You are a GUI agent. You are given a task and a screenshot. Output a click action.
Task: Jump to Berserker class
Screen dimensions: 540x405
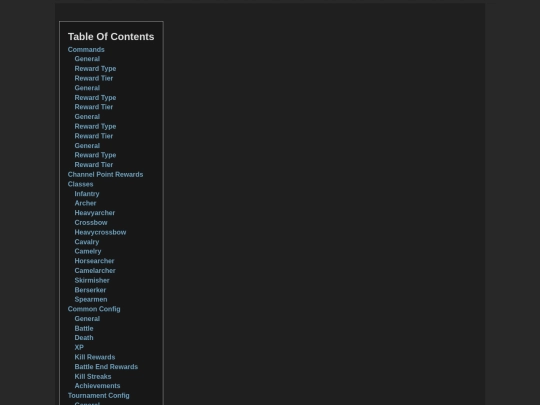tap(90, 290)
